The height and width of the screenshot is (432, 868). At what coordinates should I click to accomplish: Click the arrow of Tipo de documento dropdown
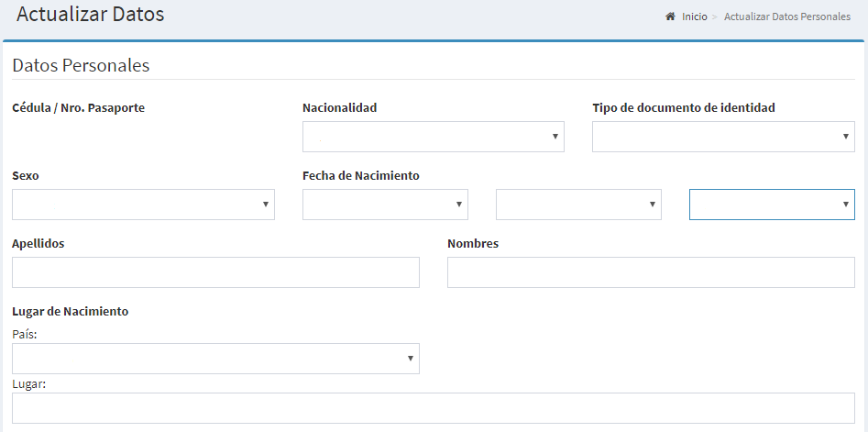pyautogui.click(x=846, y=137)
